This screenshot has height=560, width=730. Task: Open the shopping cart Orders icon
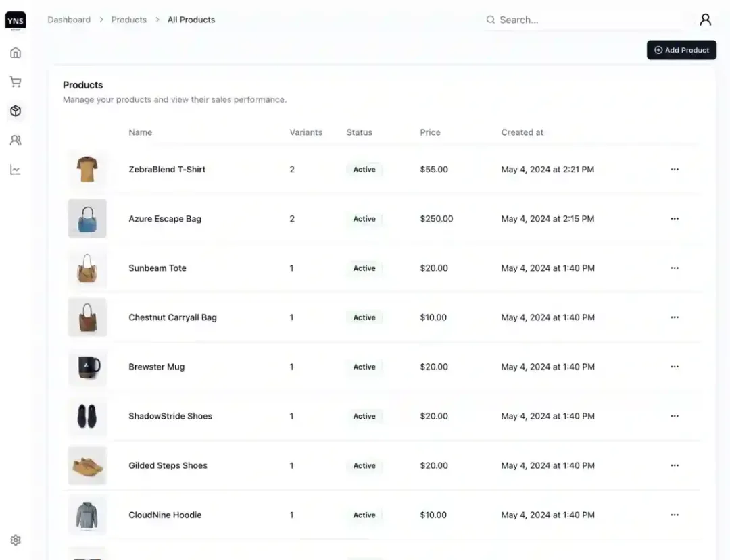(x=16, y=82)
